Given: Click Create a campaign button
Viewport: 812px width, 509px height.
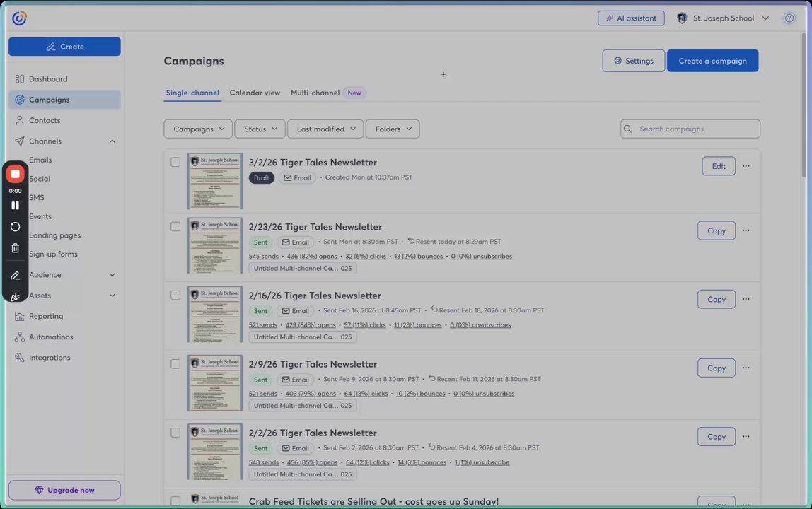Looking at the screenshot, I should 712,61.
